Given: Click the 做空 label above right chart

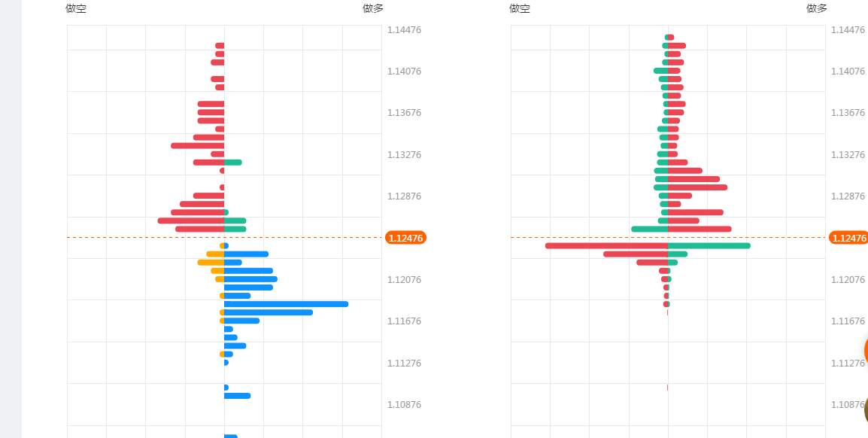Looking at the screenshot, I should pyautogui.click(x=520, y=8).
